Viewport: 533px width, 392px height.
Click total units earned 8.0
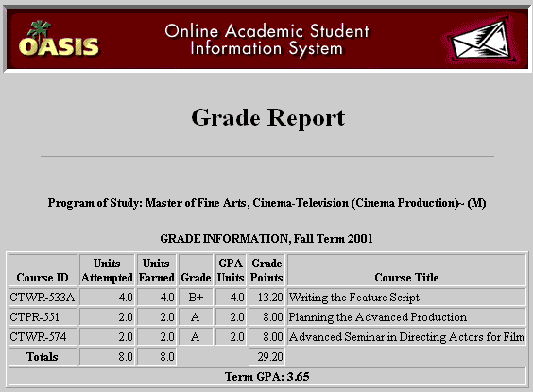point(156,356)
